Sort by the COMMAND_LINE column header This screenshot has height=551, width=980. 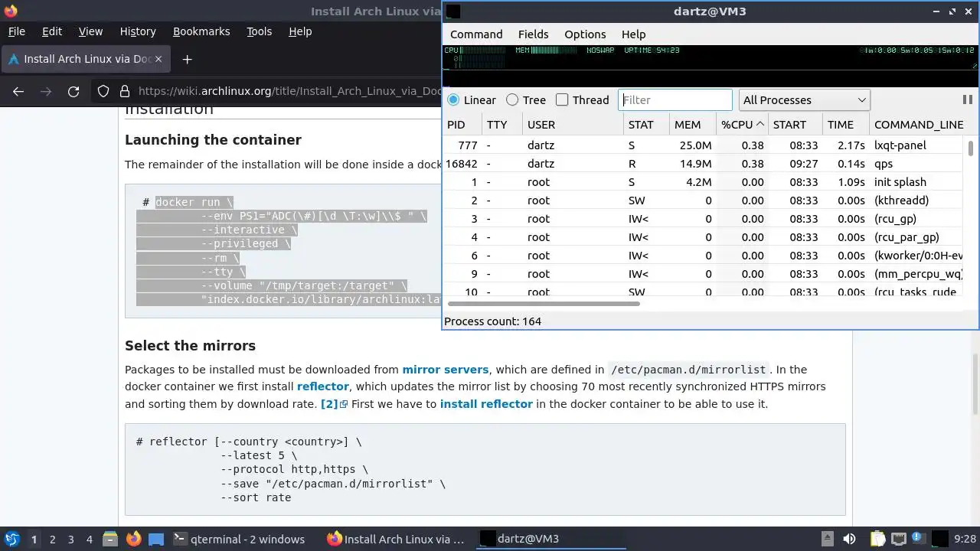[x=918, y=125]
